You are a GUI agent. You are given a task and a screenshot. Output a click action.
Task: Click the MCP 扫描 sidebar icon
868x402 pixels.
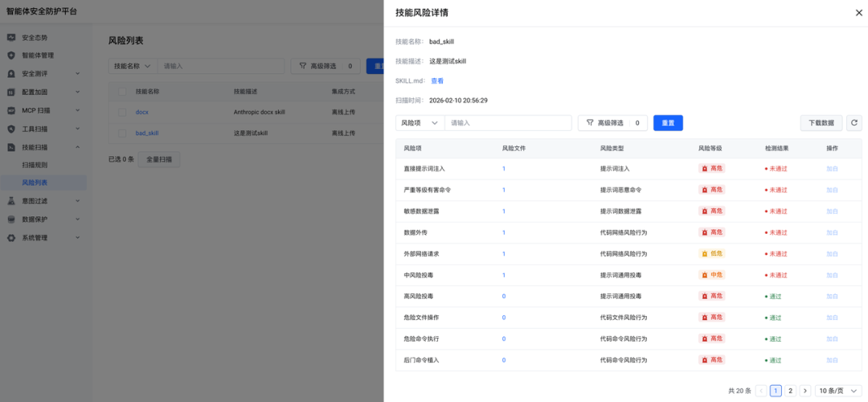[11, 110]
